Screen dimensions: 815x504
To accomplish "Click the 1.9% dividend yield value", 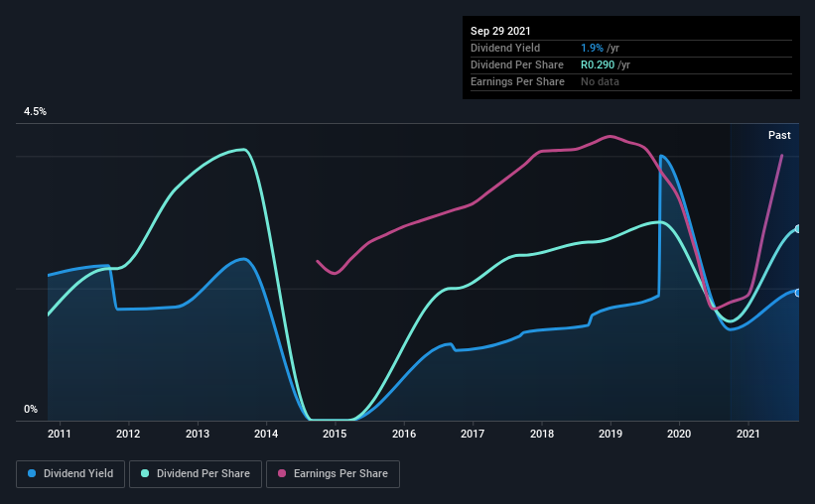I will pyautogui.click(x=592, y=48).
